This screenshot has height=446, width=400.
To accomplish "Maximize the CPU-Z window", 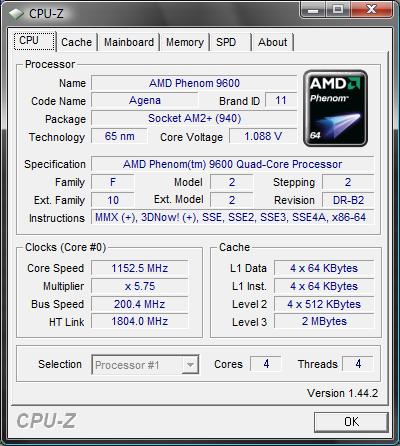I will [x=337, y=10].
